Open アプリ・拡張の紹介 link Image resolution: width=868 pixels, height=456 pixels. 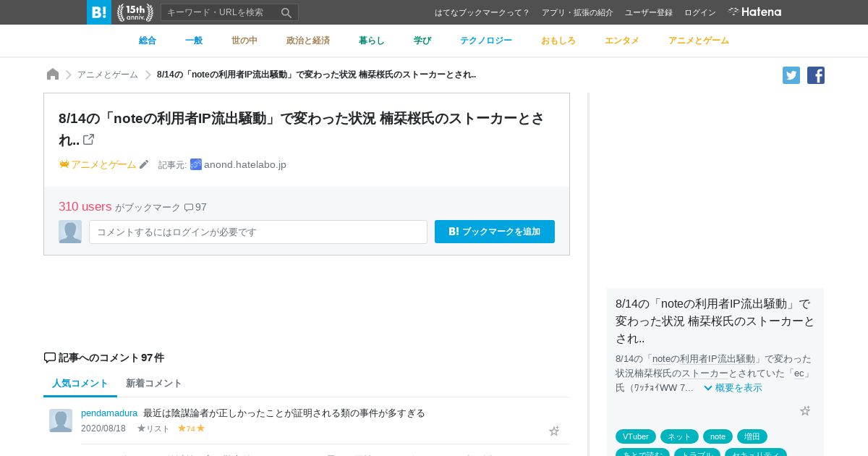click(x=577, y=12)
